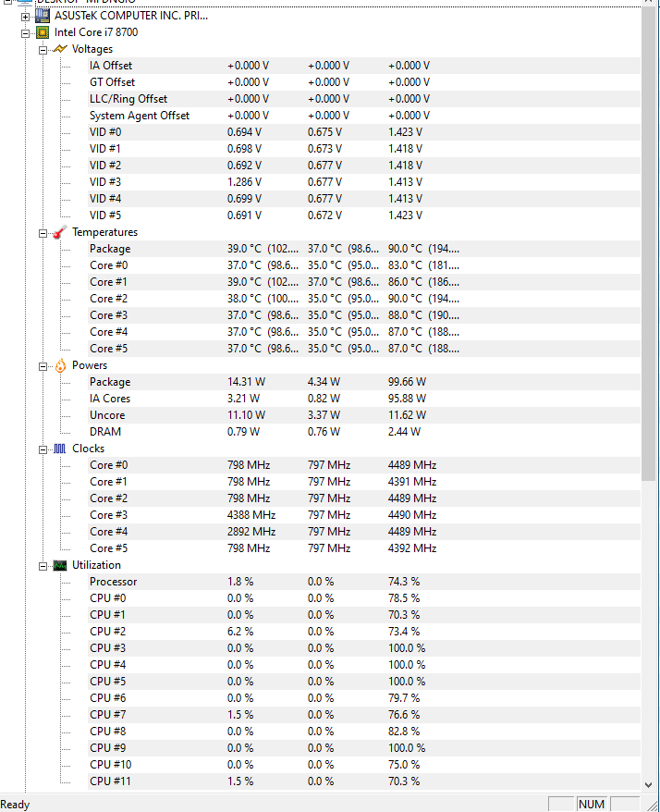The width and height of the screenshot is (660, 812).
Task: Click the NUM status bar indicator
Action: tap(592, 805)
